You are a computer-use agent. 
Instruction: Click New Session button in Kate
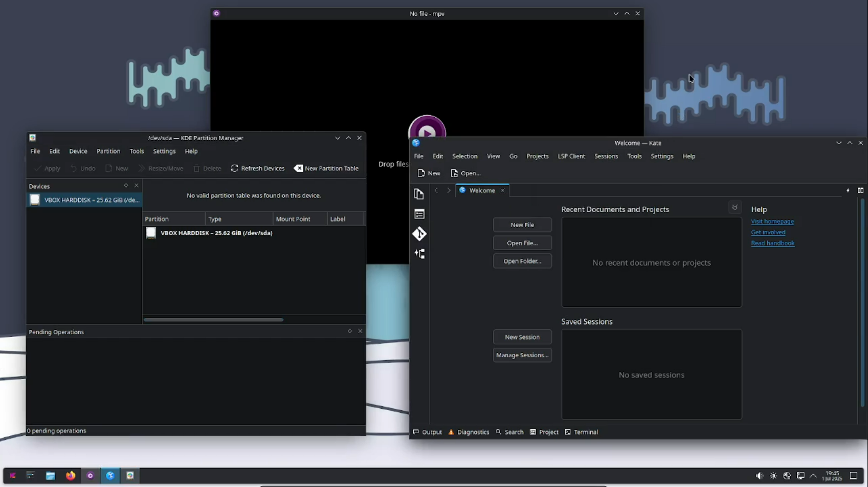pos(522,337)
